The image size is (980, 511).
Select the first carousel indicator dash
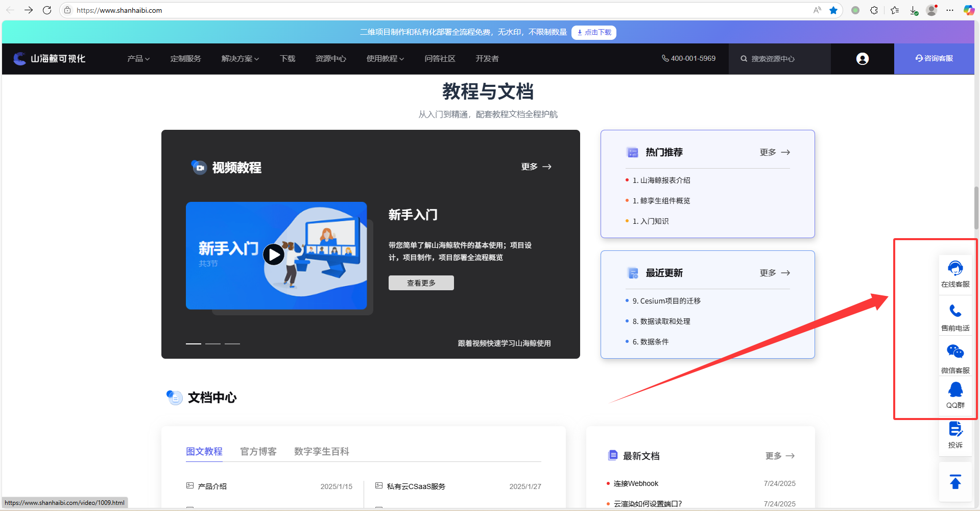pyautogui.click(x=194, y=344)
